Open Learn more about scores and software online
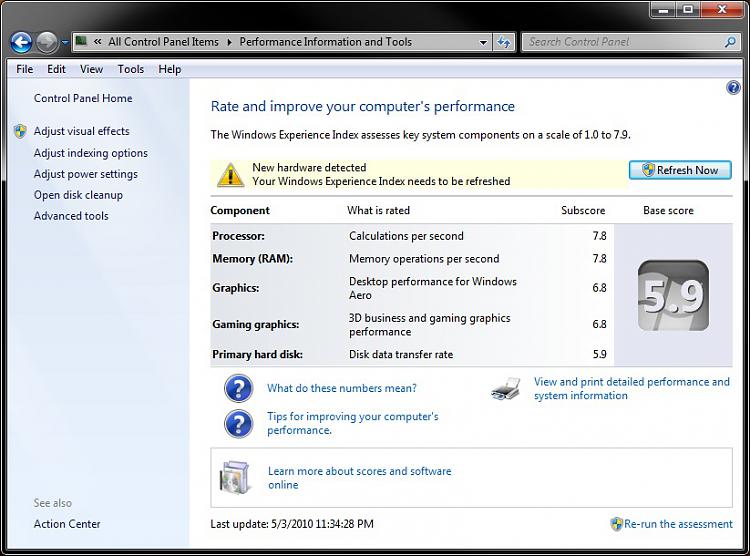The image size is (750, 556). click(x=359, y=478)
